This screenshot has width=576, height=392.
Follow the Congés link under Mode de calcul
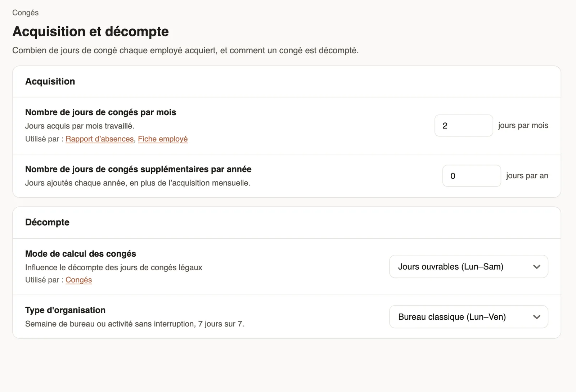click(79, 280)
